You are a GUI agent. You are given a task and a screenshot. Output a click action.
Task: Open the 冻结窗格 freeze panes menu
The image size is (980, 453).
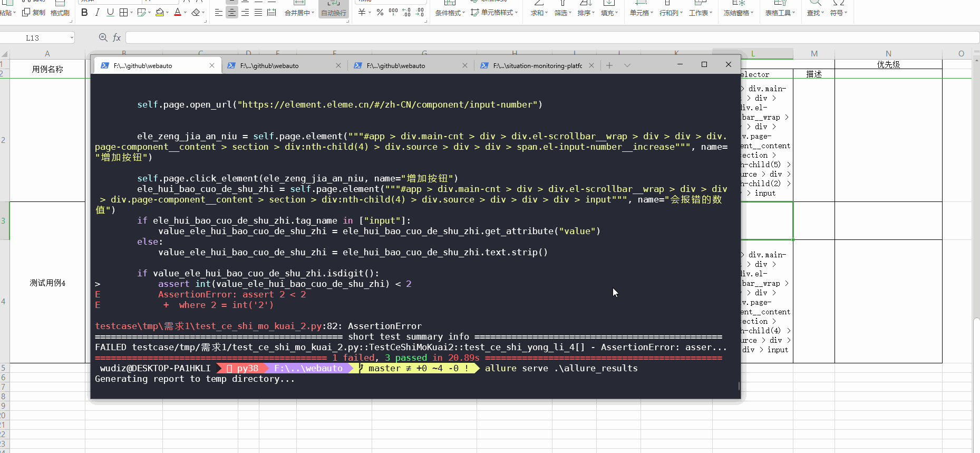click(738, 13)
